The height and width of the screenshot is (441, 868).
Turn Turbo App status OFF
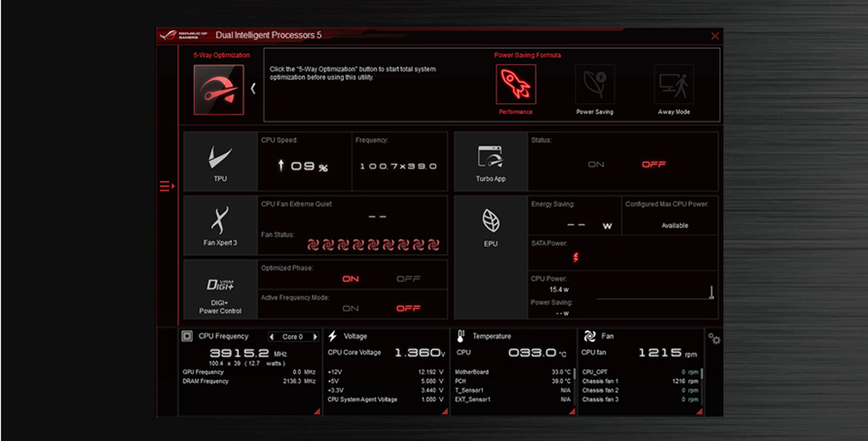[654, 164]
